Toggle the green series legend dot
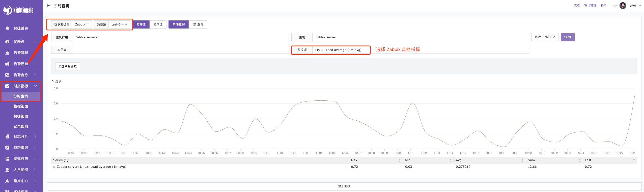 point(54,167)
